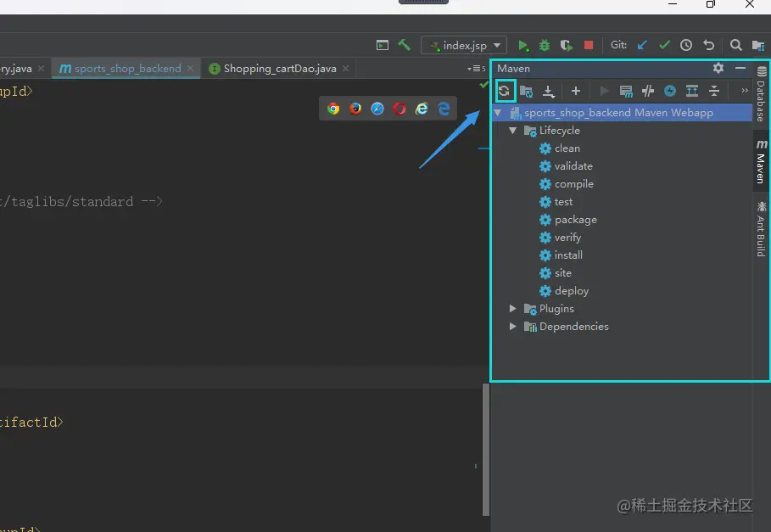
Task: Open Database side tool window
Action: coord(761,93)
